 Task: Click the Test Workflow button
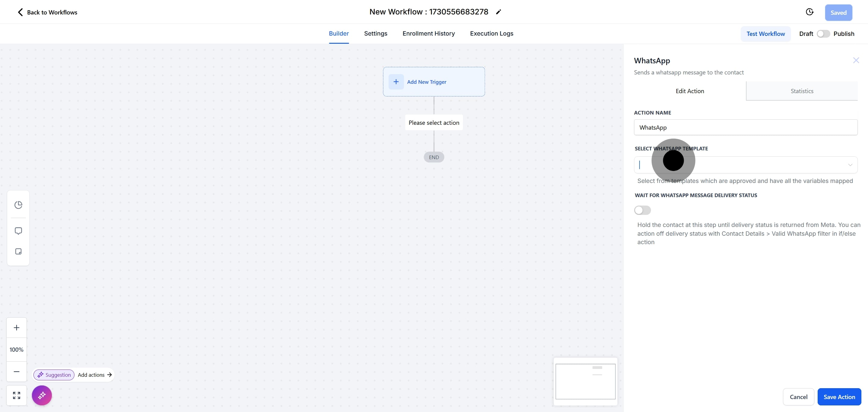765,34
